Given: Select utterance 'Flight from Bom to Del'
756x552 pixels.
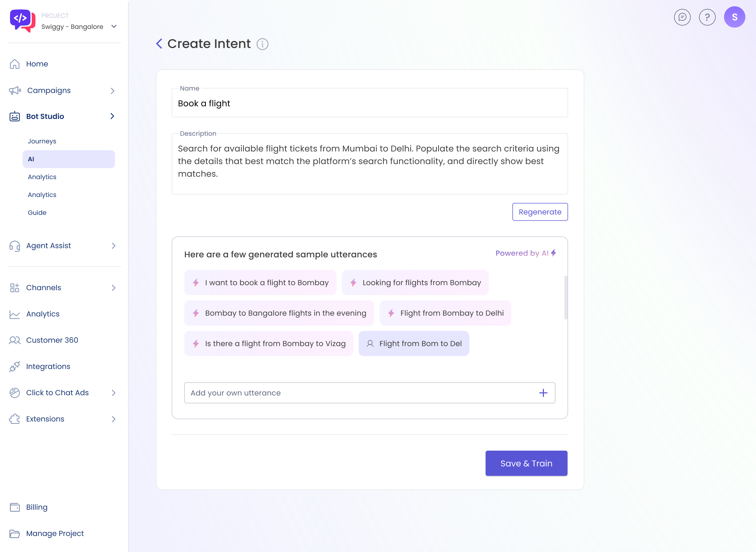Looking at the screenshot, I should click(x=420, y=343).
